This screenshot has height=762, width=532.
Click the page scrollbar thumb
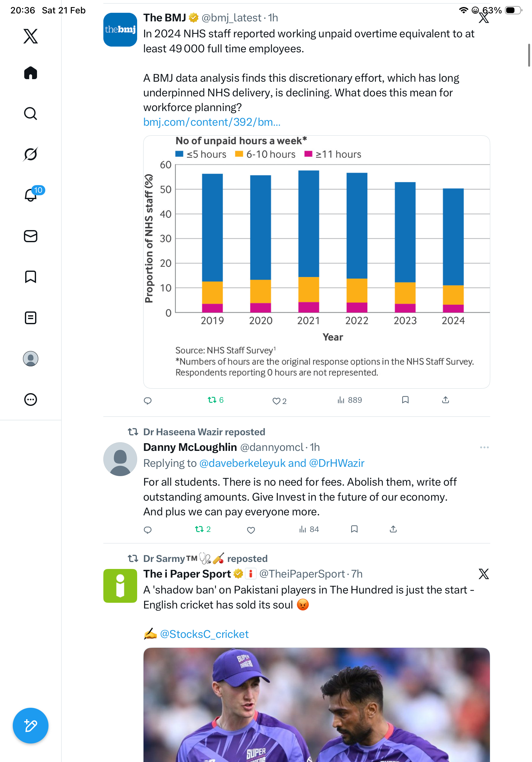pos(529,55)
